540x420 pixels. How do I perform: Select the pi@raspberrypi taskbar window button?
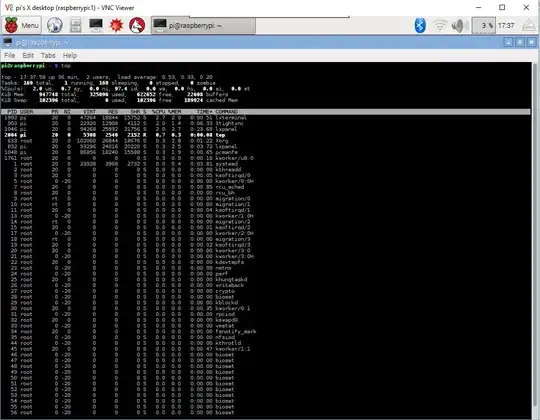203,25
